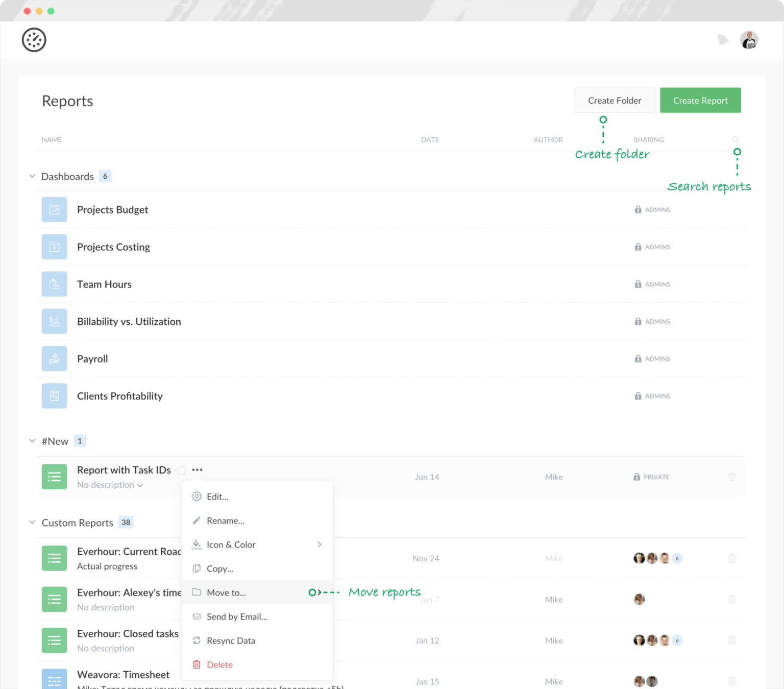Expand the No description dropdown under Report with Task IDs
Screen dimensions: 784x689
coord(139,485)
